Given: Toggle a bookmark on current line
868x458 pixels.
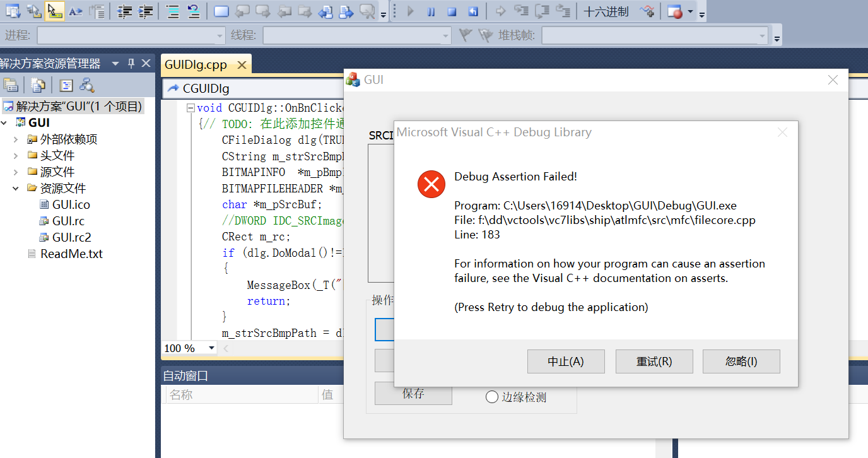Looking at the screenshot, I should coord(221,11).
